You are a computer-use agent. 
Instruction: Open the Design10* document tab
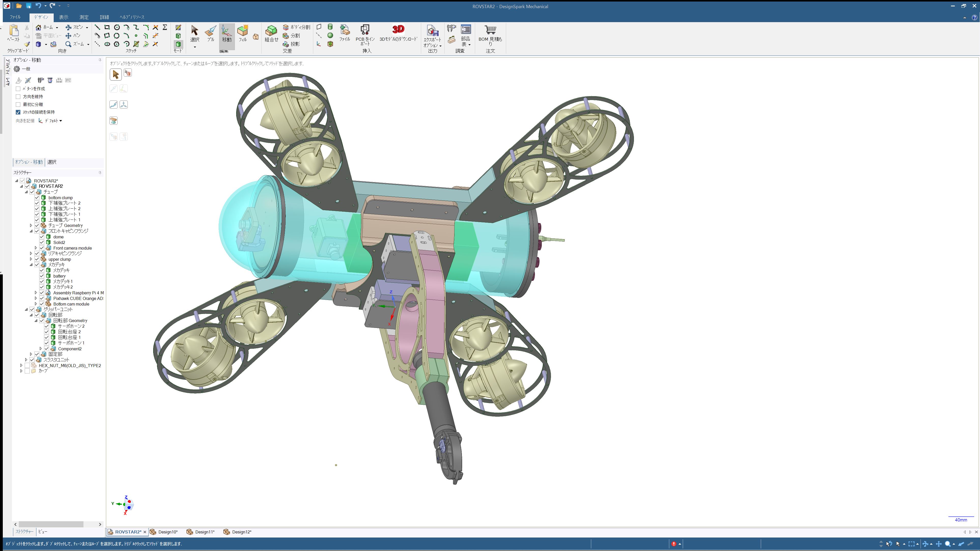[164, 532]
